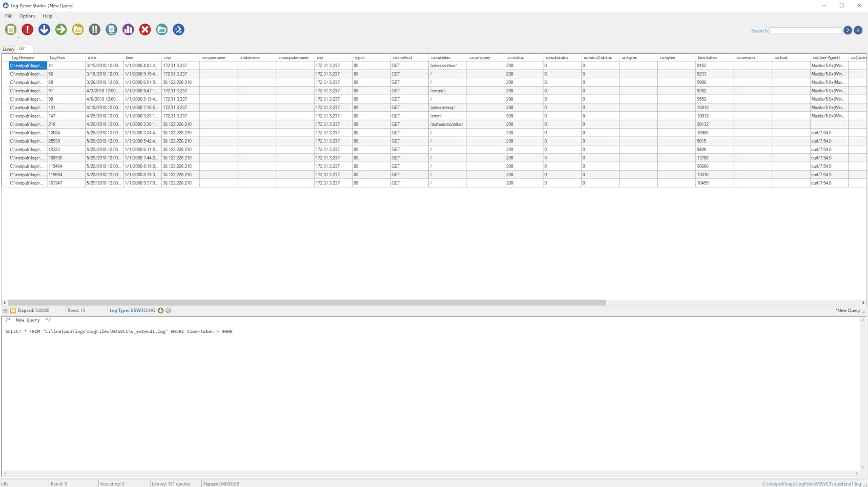Click the SQL icon in the status bar

click(5, 310)
